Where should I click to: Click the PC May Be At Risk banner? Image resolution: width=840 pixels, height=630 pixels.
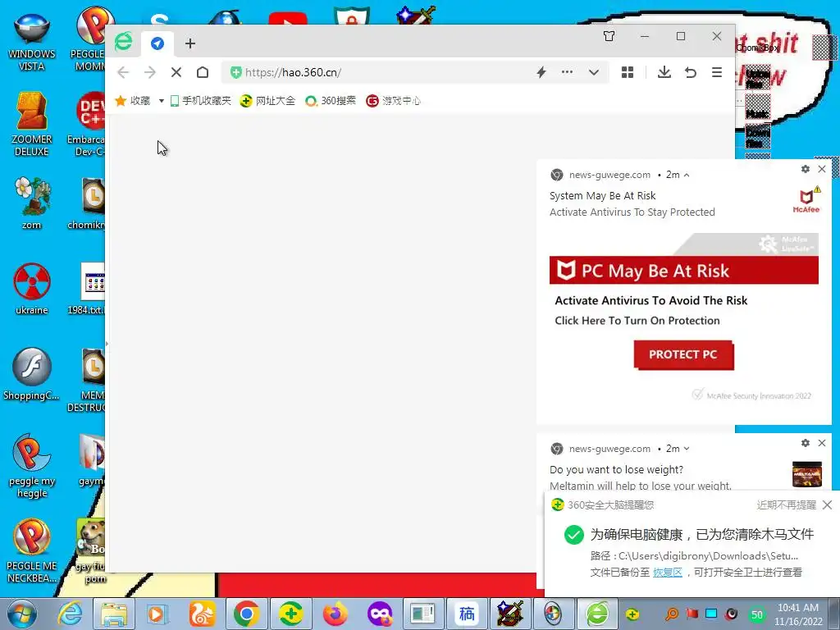(683, 270)
